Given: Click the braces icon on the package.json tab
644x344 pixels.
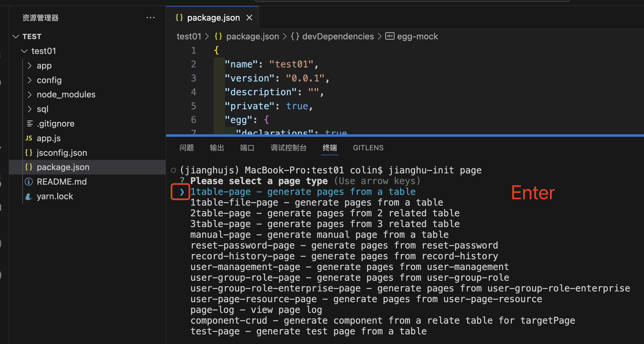Looking at the screenshot, I should click(x=179, y=17).
